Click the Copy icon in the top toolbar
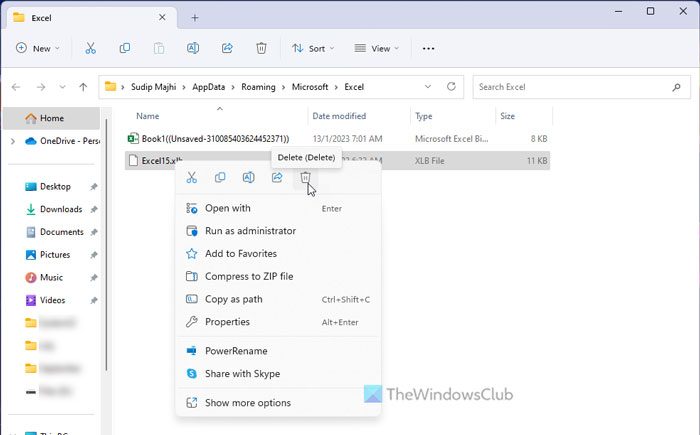The height and width of the screenshot is (435, 700). point(125,48)
